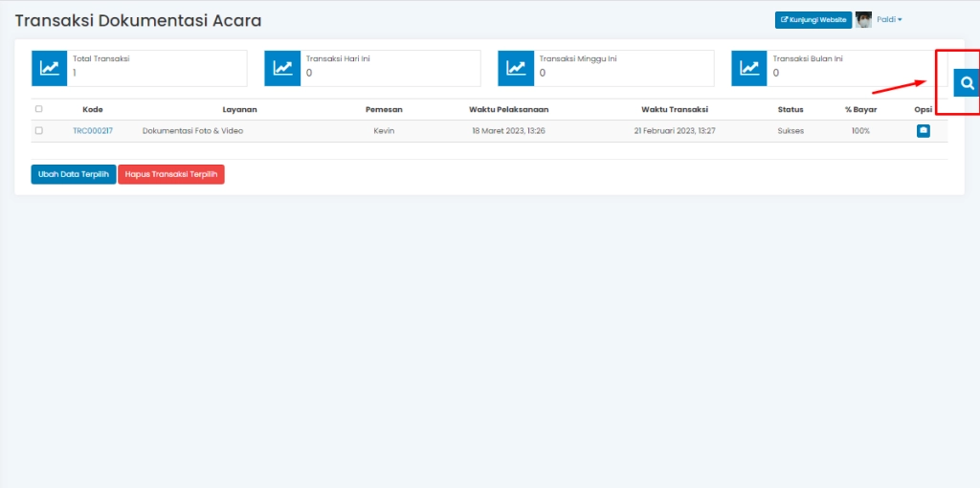Click Ubah Data Terpilih button

click(74, 174)
